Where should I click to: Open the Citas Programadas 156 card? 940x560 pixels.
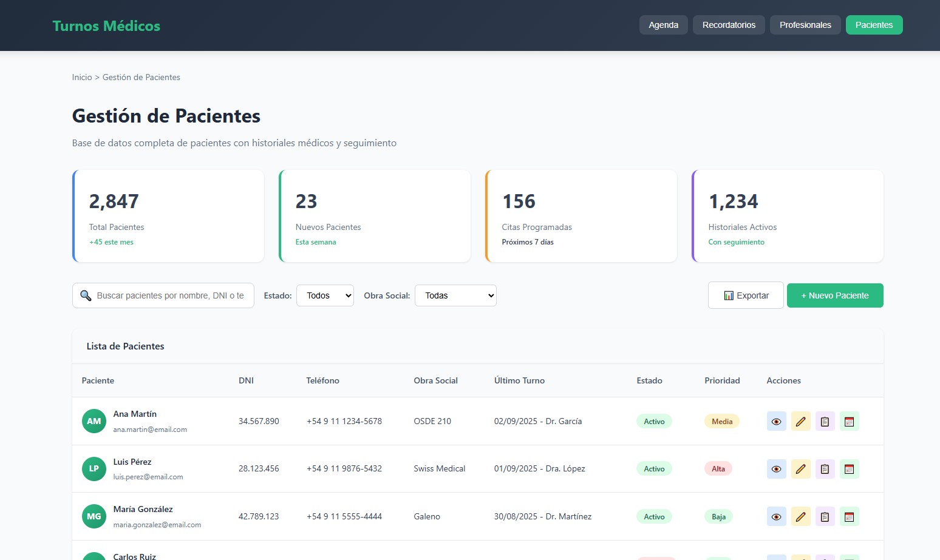pyautogui.click(x=581, y=216)
